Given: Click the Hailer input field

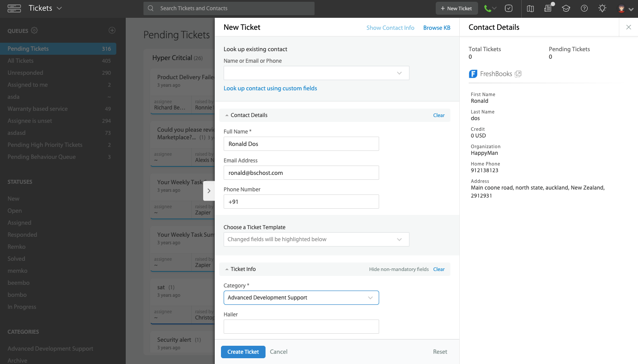Looking at the screenshot, I should pyautogui.click(x=301, y=327).
